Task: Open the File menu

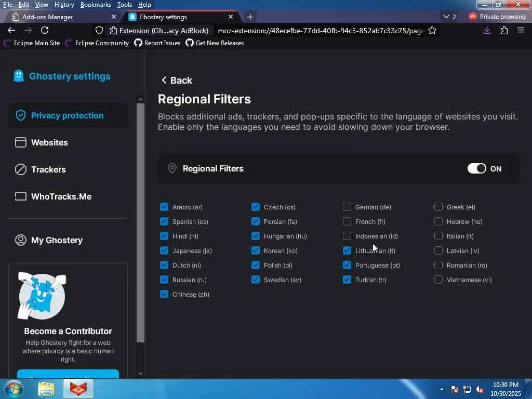Action: [7, 5]
